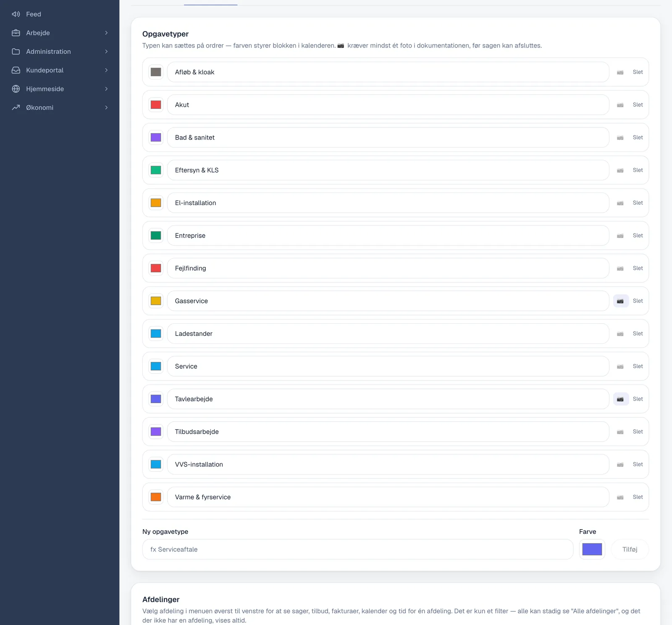Expand the Kundeportal menu chevron
Image resolution: width=672 pixels, height=625 pixels.
(106, 70)
